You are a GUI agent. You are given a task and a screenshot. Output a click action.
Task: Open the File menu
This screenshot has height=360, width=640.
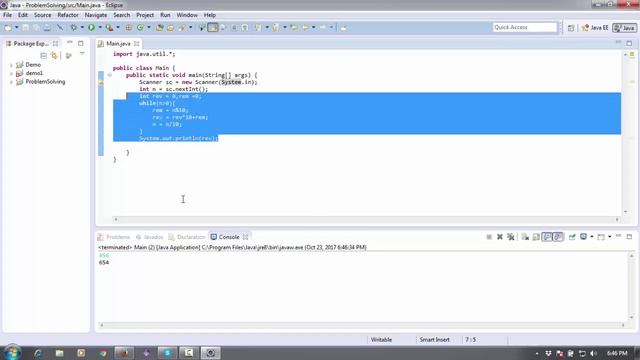coord(7,15)
